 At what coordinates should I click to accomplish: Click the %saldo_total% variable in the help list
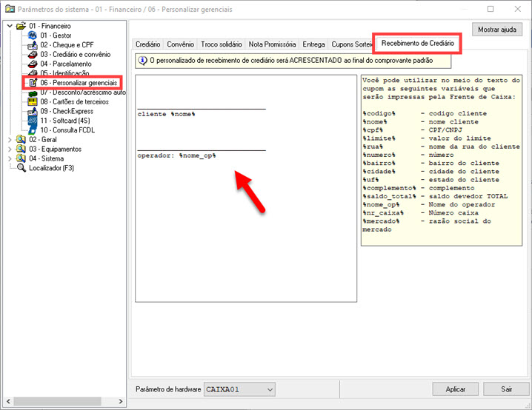pos(389,196)
